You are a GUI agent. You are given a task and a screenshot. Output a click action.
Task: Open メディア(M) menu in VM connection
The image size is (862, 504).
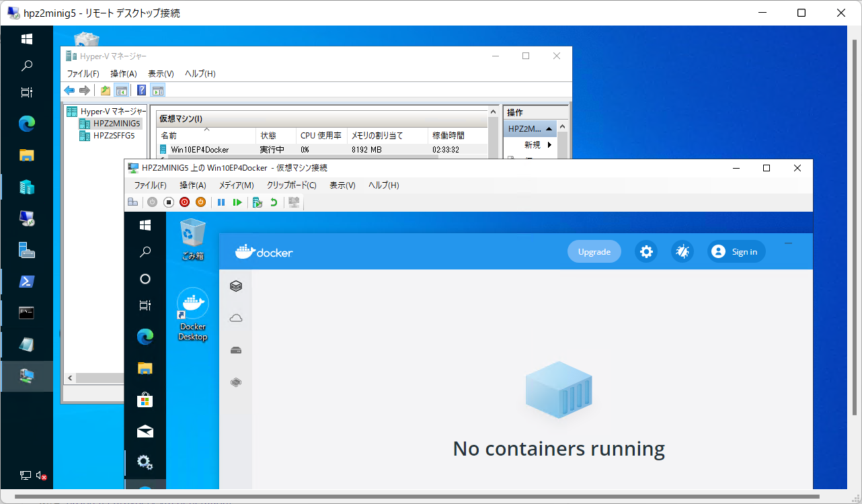236,185
